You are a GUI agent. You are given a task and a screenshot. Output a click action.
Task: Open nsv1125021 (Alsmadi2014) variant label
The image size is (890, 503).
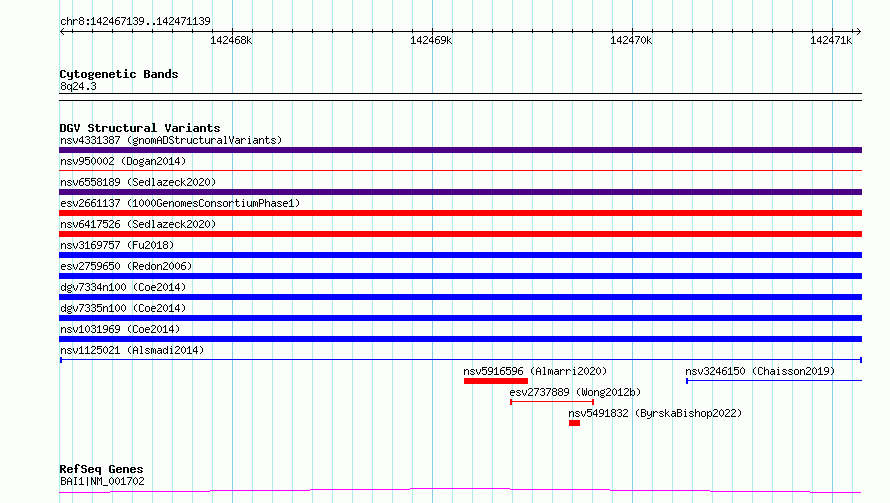pos(132,350)
